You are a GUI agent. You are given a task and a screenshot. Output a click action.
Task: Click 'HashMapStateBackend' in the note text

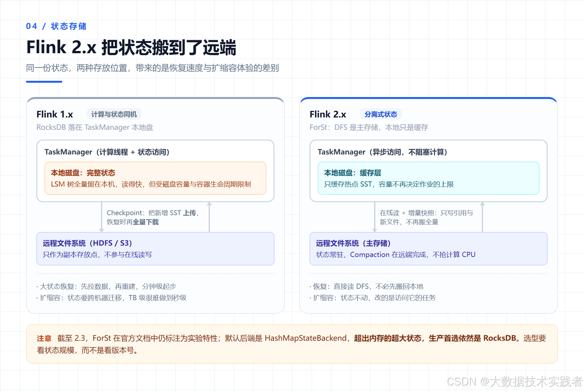point(306,338)
